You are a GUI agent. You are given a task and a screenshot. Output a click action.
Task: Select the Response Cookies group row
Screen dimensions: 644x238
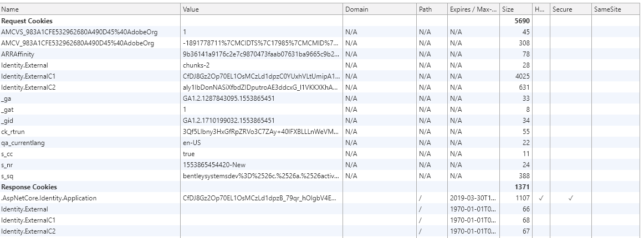coord(320,187)
